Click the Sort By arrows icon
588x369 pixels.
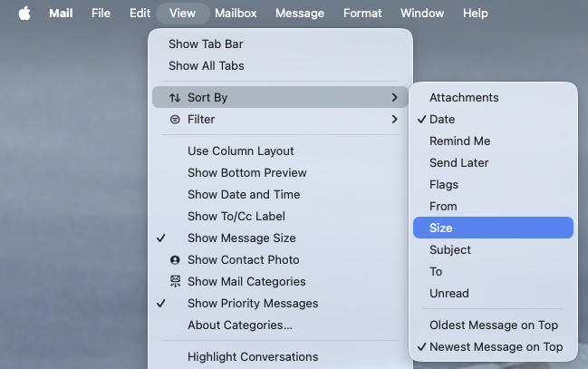175,97
